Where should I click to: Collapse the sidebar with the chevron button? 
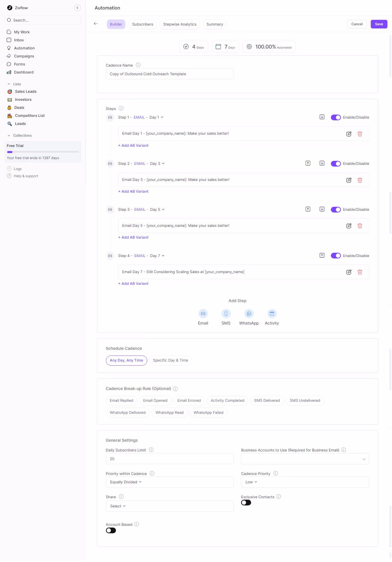77,8
